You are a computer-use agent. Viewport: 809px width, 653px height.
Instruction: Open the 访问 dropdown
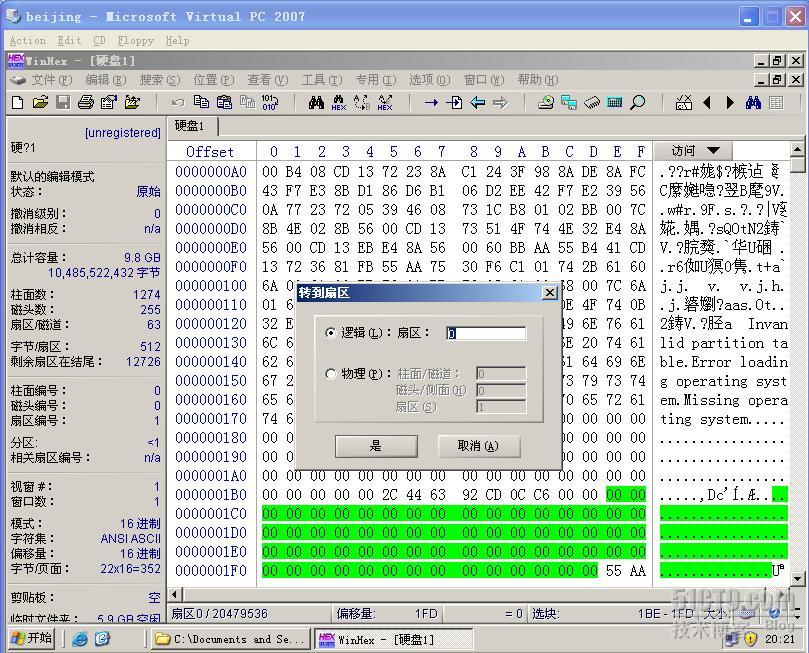click(693, 151)
